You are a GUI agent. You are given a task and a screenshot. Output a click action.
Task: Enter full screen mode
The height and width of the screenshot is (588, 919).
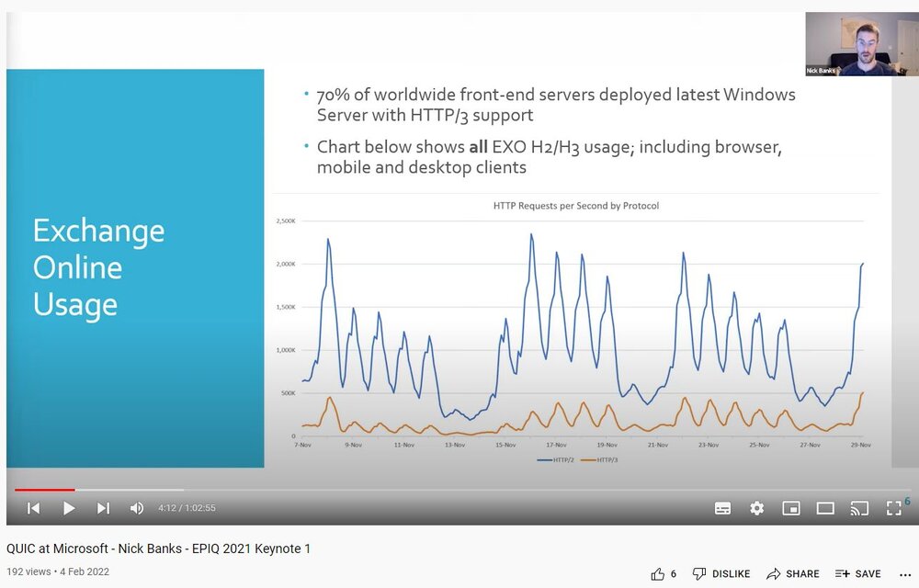pos(894,508)
